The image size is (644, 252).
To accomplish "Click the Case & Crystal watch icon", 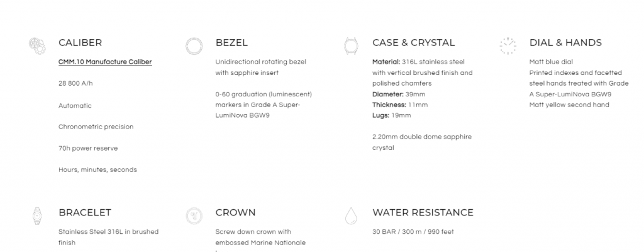I will 350,45.
